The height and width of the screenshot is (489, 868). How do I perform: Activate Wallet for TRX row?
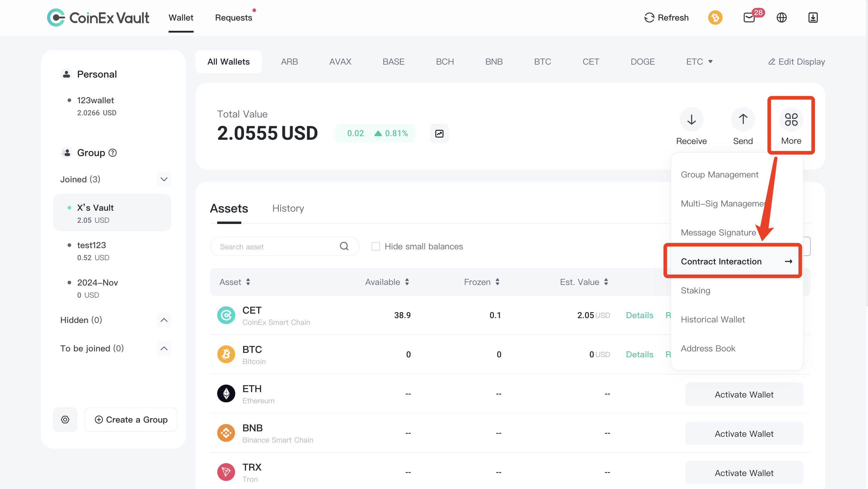[744, 473]
